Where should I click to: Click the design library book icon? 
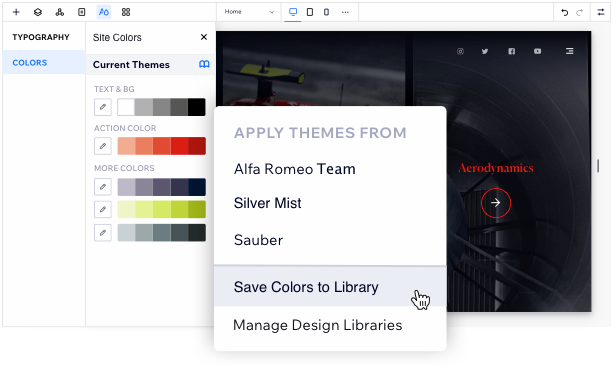click(x=204, y=64)
